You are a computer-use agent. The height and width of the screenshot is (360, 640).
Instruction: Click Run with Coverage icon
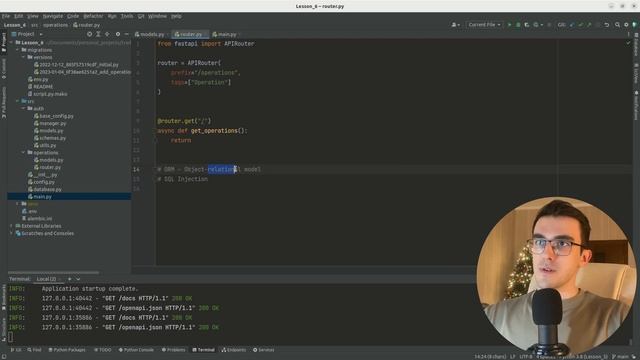click(x=527, y=25)
